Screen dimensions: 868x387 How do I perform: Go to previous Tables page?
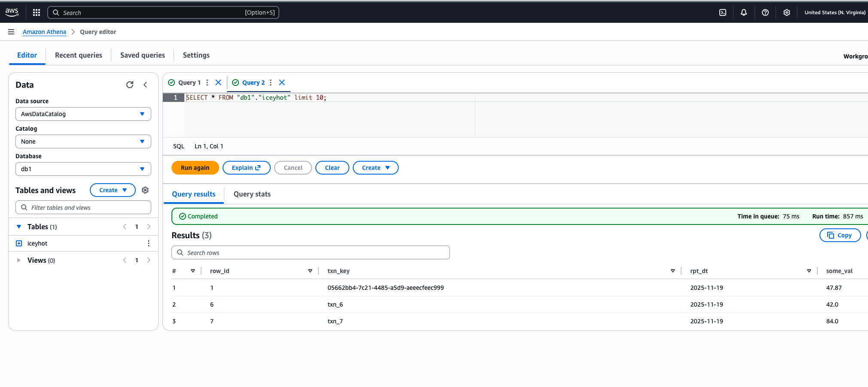click(125, 227)
